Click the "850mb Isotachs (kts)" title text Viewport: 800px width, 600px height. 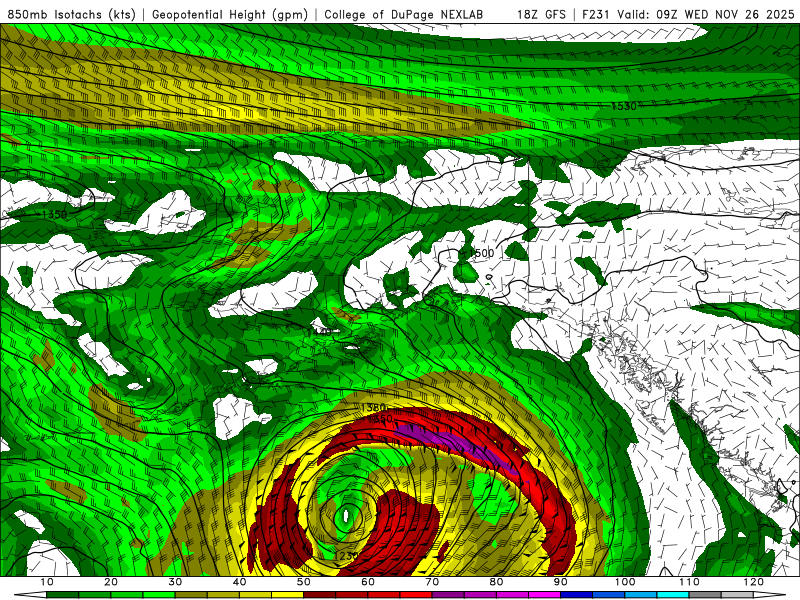72,14
